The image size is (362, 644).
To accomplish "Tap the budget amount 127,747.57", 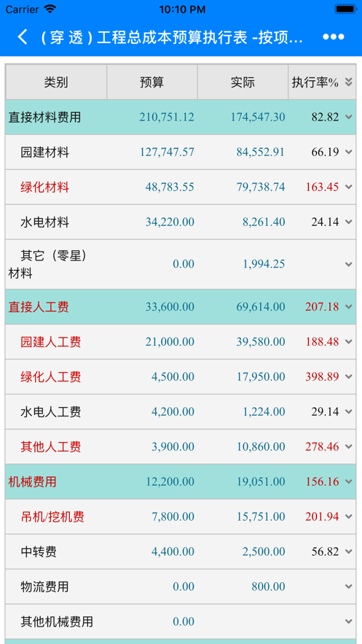I will 167,152.
